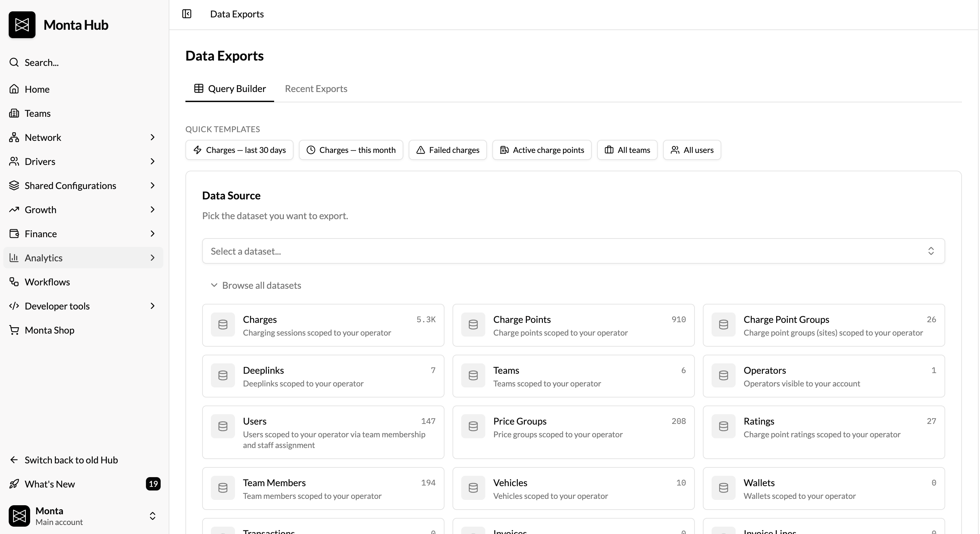The image size is (980, 534).
Task: Expand the Developer tools section
Action: pyautogui.click(x=83, y=306)
